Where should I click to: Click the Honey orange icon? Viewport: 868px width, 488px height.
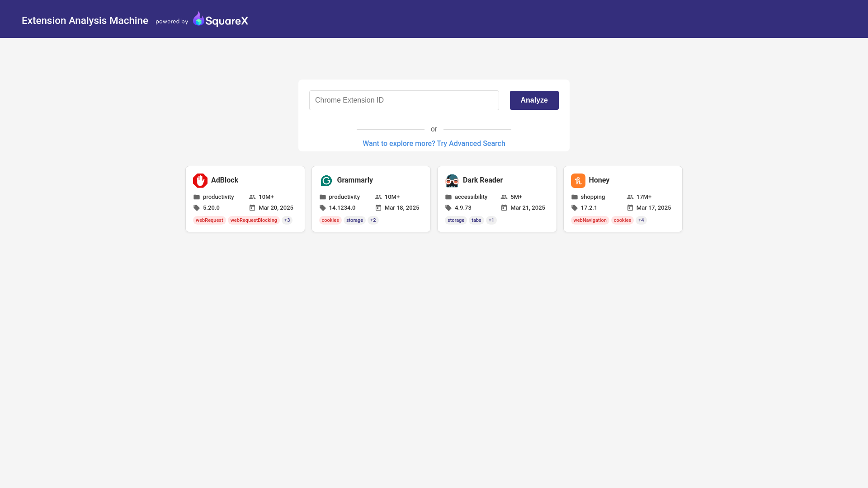(x=578, y=180)
